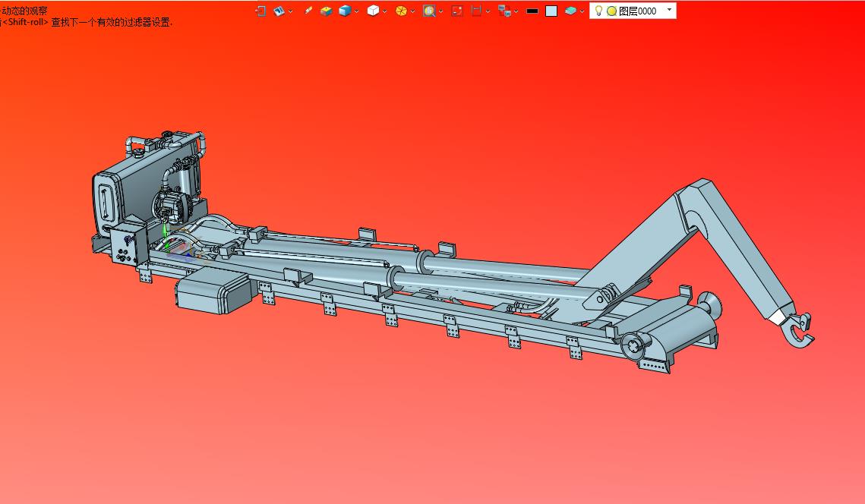865x504 pixels.
Task: Toggle the light bulb layer visibility
Action: (598, 11)
